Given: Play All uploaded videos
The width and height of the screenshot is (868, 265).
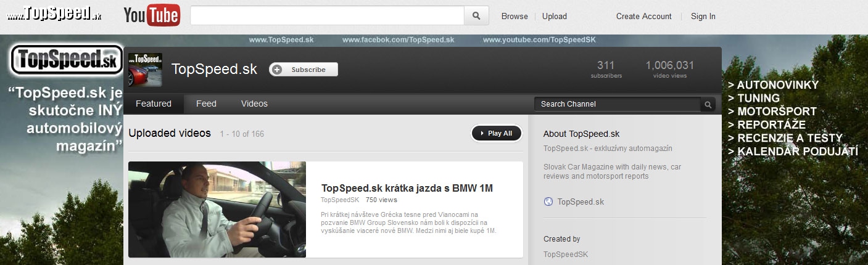Looking at the screenshot, I should 496,133.
